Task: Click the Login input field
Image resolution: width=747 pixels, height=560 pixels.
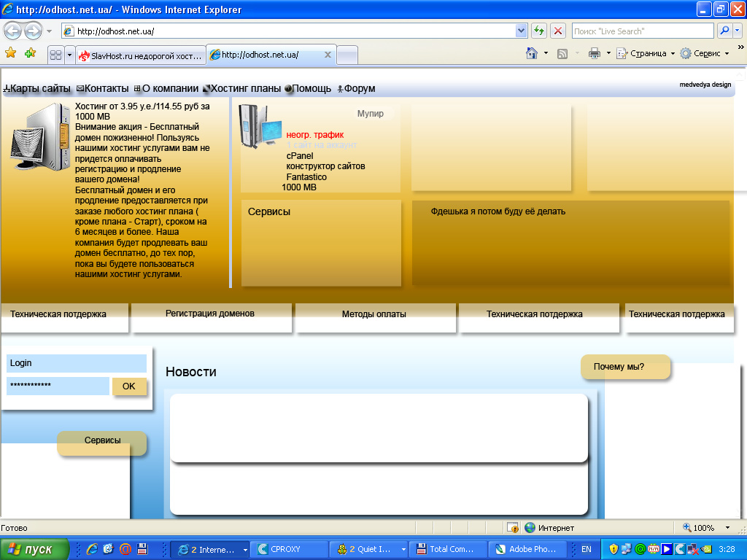Action: 76,363
